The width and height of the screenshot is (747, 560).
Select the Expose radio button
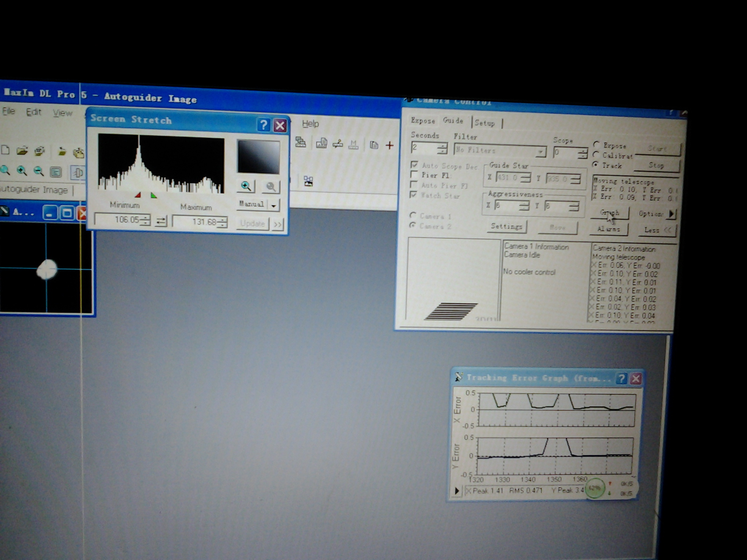tap(597, 144)
